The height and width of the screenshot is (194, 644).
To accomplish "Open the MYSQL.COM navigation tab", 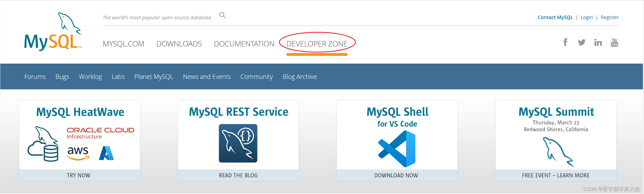I will click(x=123, y=44).
